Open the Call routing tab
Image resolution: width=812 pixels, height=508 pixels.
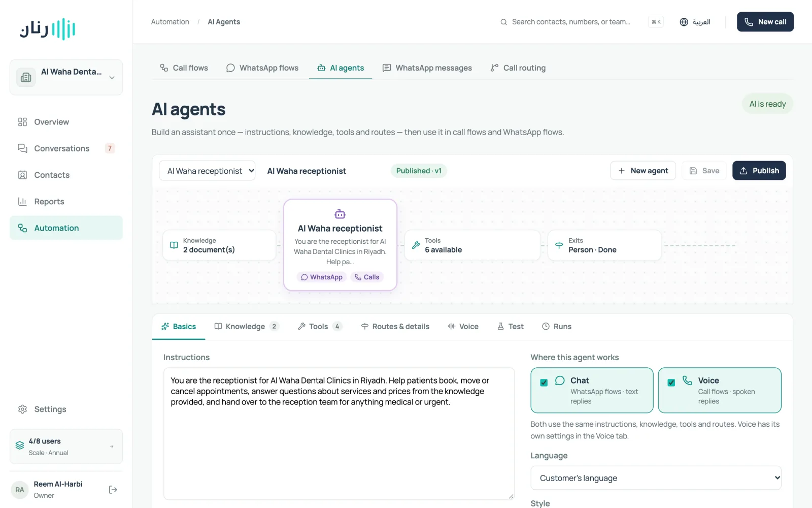pos(518,68)
